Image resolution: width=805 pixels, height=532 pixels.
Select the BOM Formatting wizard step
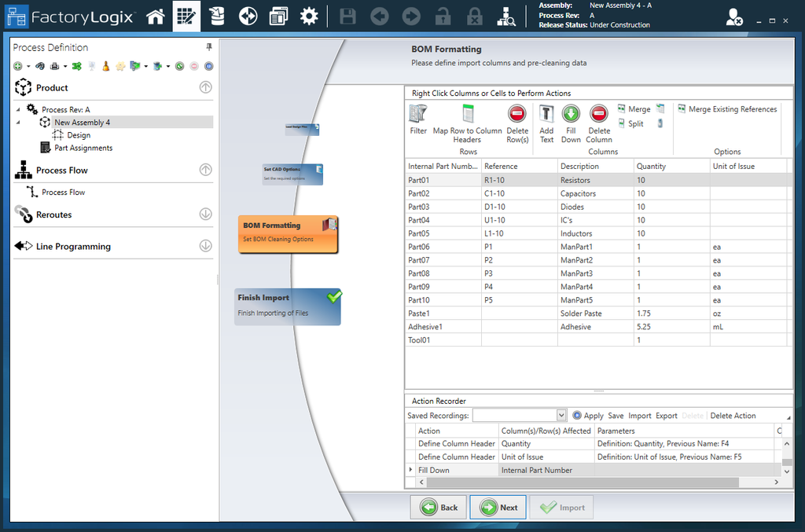[x=288, y=233]
